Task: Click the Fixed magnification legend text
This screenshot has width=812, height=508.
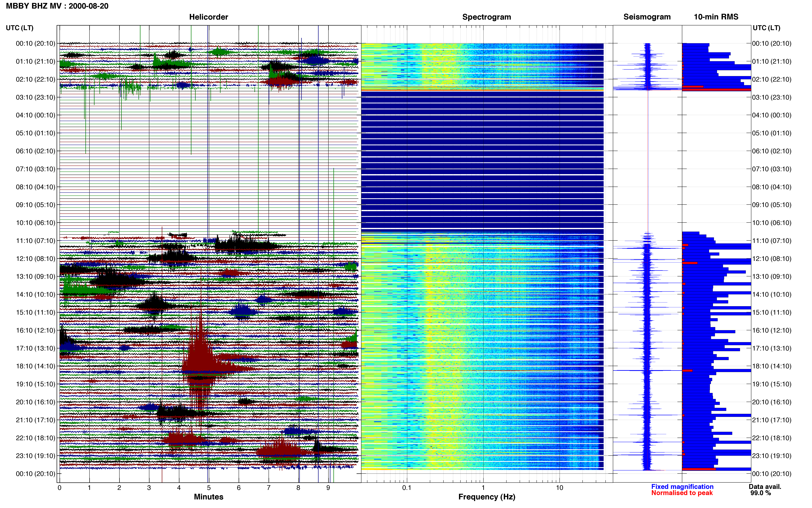Action: click(x=682, y=486)
